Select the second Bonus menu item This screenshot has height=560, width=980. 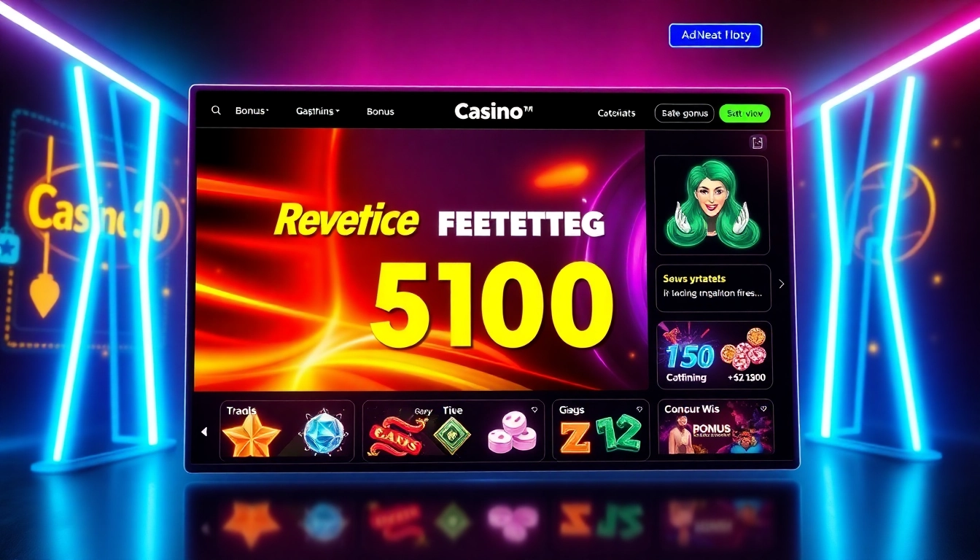tap(380, 112)
